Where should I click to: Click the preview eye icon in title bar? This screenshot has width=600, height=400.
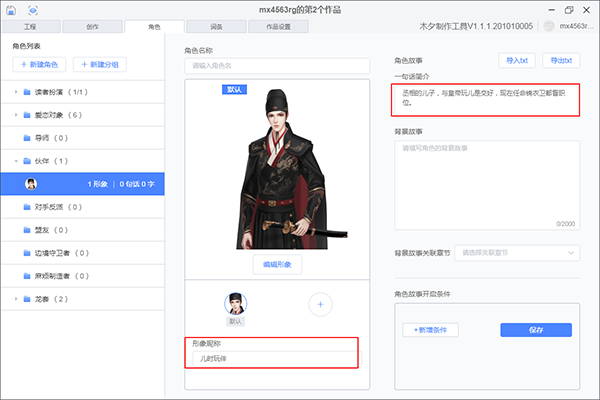33,10
